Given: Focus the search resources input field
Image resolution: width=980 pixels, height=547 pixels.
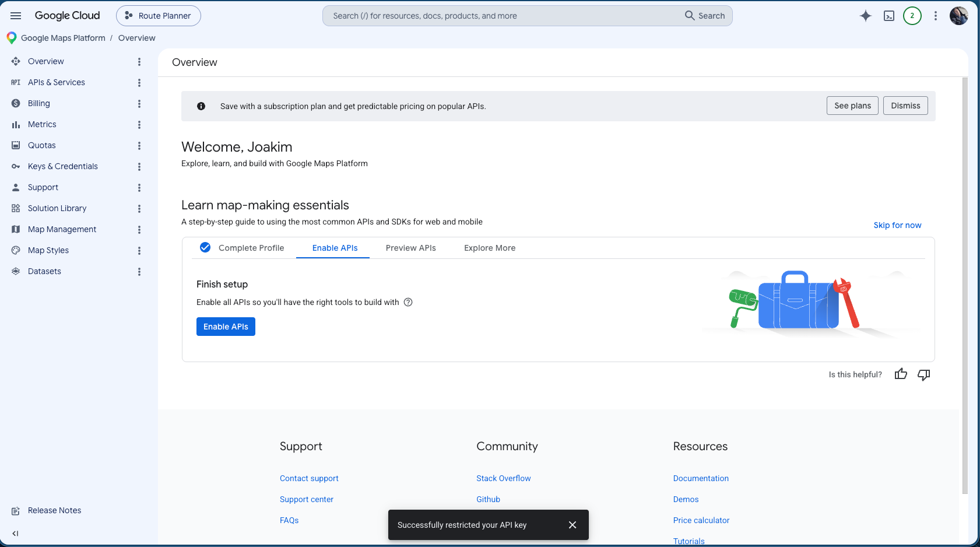Looking at the screenshot, I should pos(501,16).
